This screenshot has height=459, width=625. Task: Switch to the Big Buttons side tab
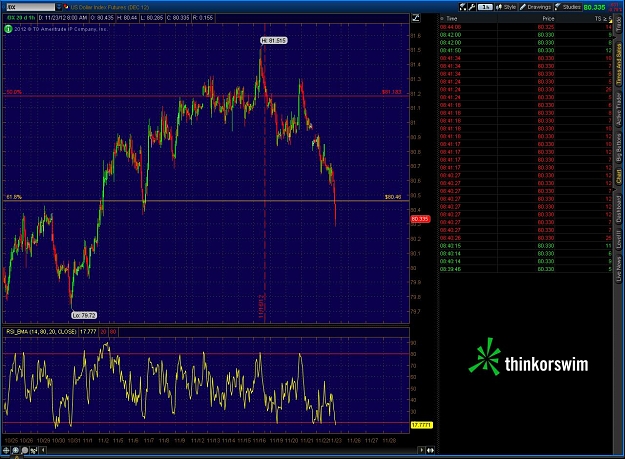pyautogui.click(x=619, y=147)
